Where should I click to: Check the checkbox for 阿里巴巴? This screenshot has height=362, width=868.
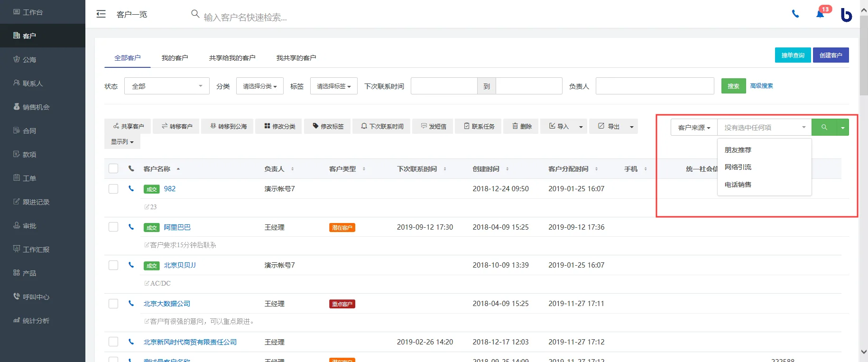(113, 227)
